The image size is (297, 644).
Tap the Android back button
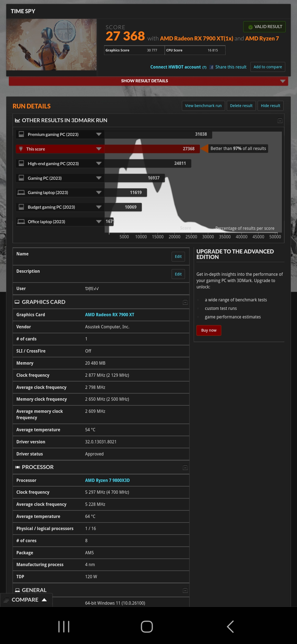pos(230,627)
